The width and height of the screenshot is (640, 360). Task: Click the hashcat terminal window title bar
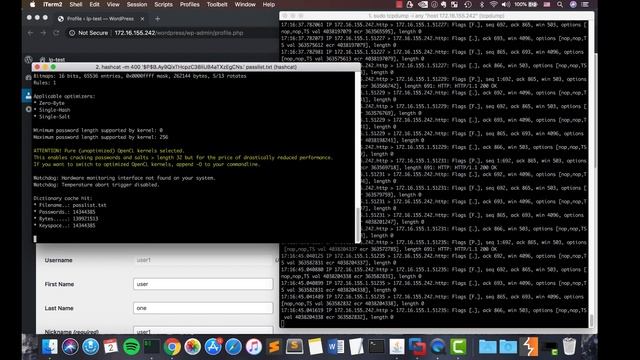(x=196, y=67)
